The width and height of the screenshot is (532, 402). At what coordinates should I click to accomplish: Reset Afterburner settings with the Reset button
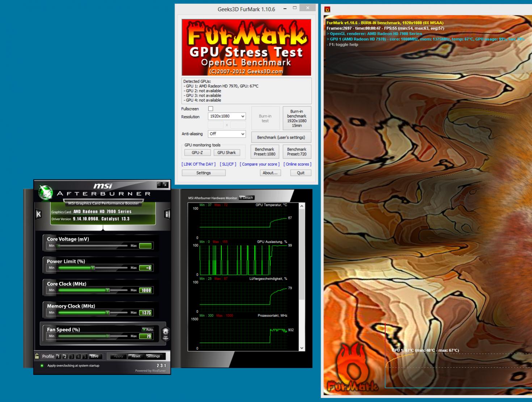coord(136,356)
